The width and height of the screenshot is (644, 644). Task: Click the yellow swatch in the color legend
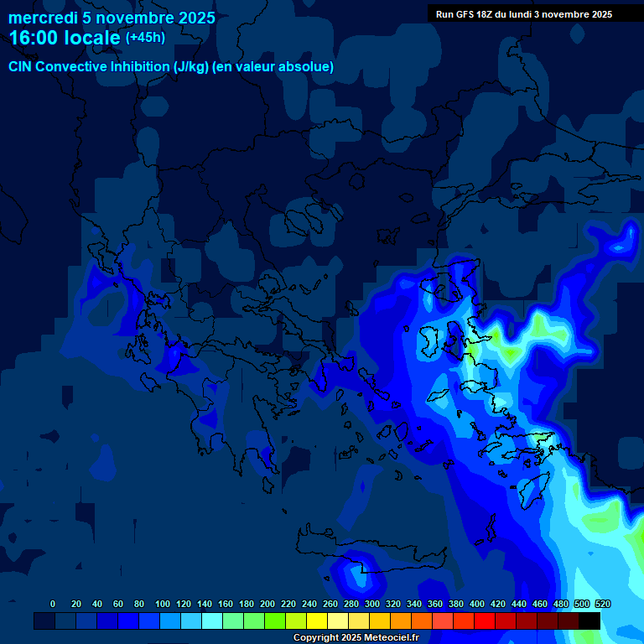(317, 621)
